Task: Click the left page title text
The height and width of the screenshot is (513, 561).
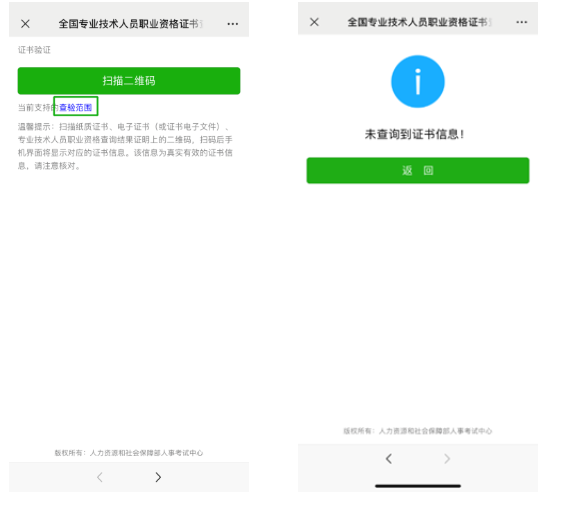Action: [x=130, y=24]
